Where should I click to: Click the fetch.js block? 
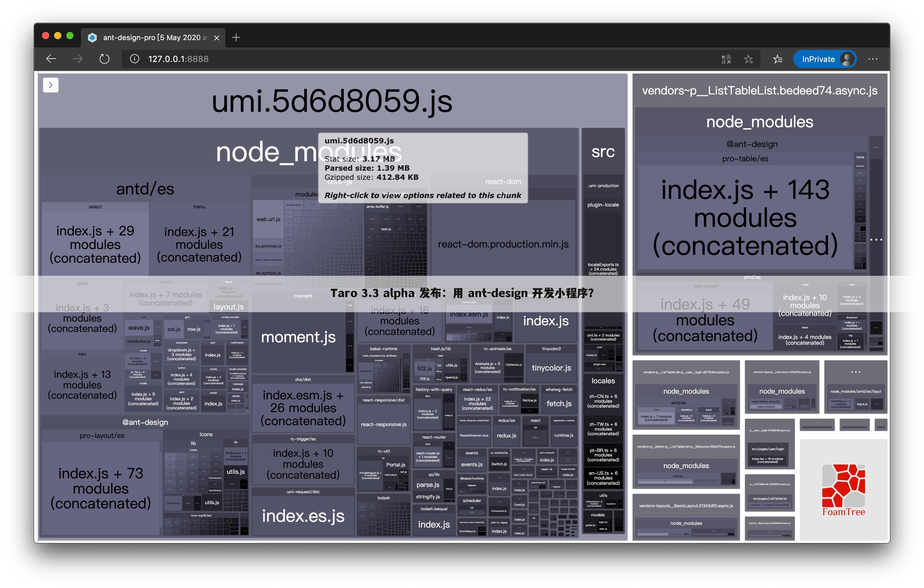click(559, 403)
